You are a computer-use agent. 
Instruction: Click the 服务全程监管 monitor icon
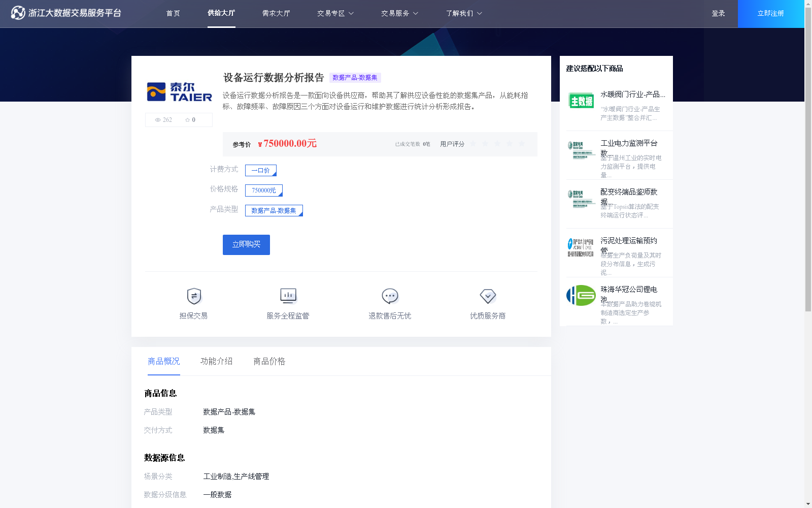point(288,296)
